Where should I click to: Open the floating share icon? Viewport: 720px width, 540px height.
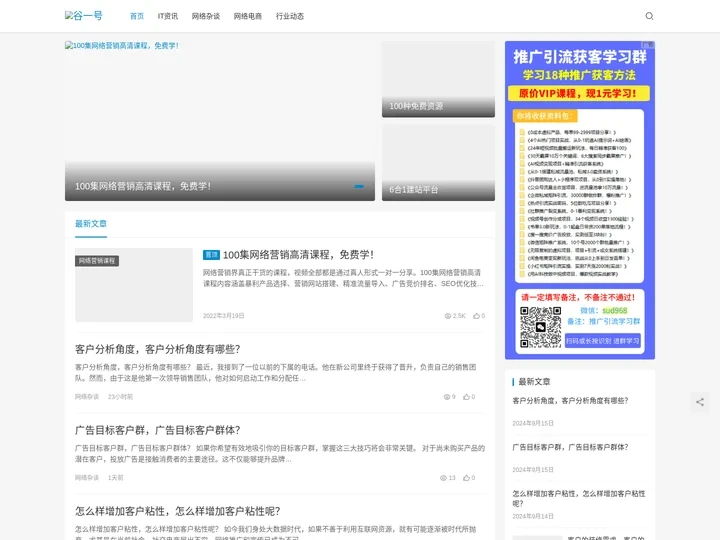pyautogui.click(x=700, y=402)
